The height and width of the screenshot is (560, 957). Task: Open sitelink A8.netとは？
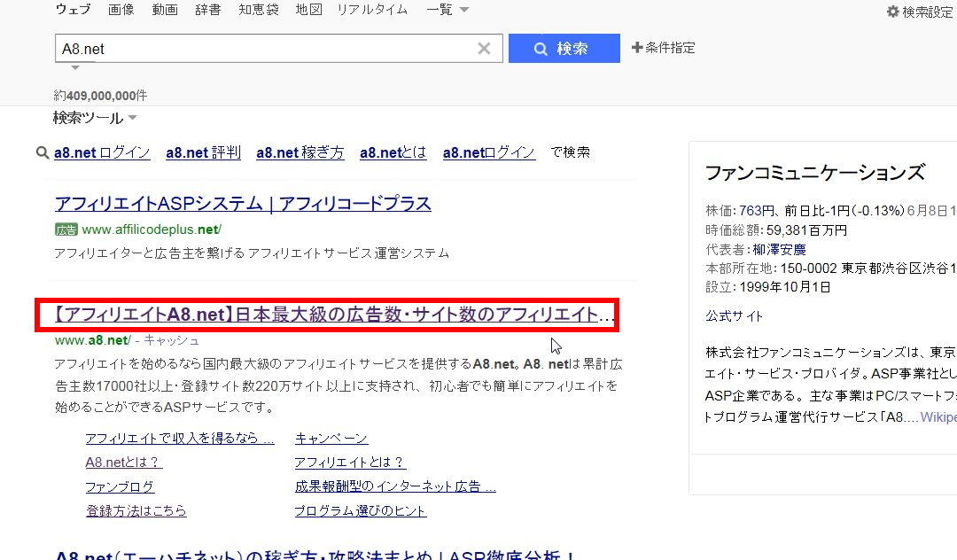[124, 463]
